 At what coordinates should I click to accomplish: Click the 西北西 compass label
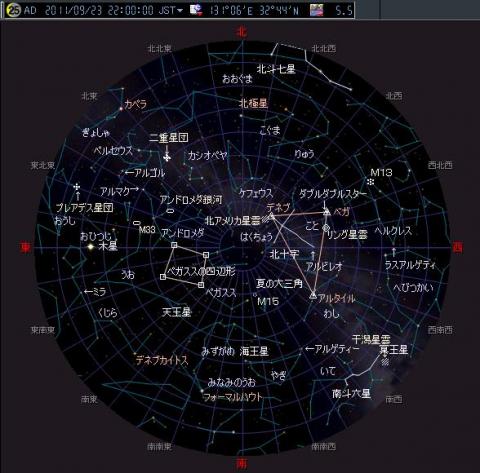point(440,165)
